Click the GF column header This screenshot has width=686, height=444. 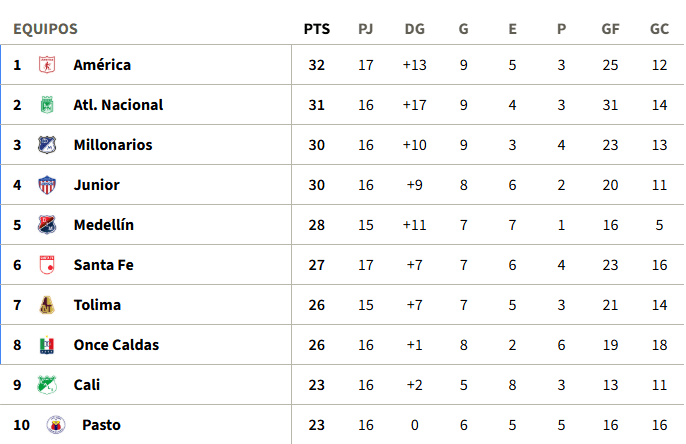(610, 29)
